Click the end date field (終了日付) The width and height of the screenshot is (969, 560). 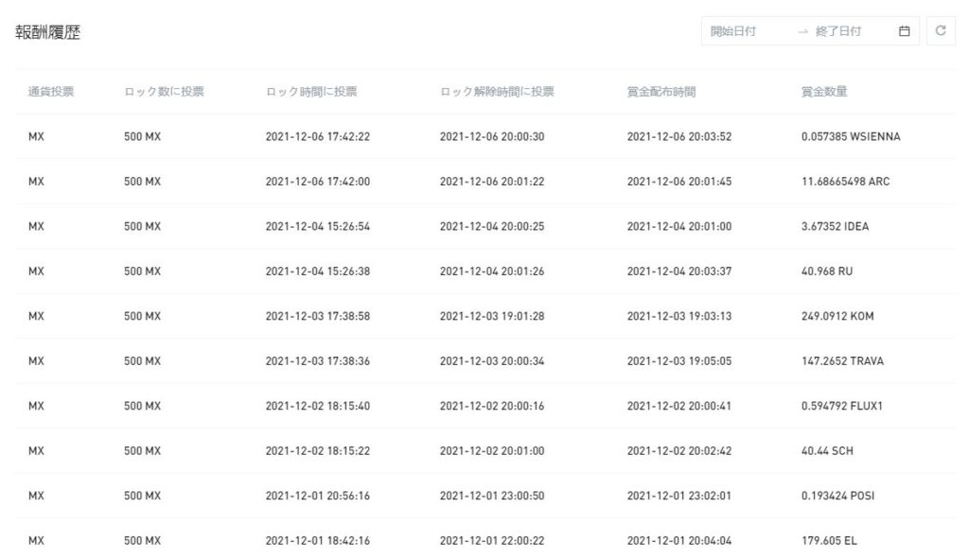[839, 31]
